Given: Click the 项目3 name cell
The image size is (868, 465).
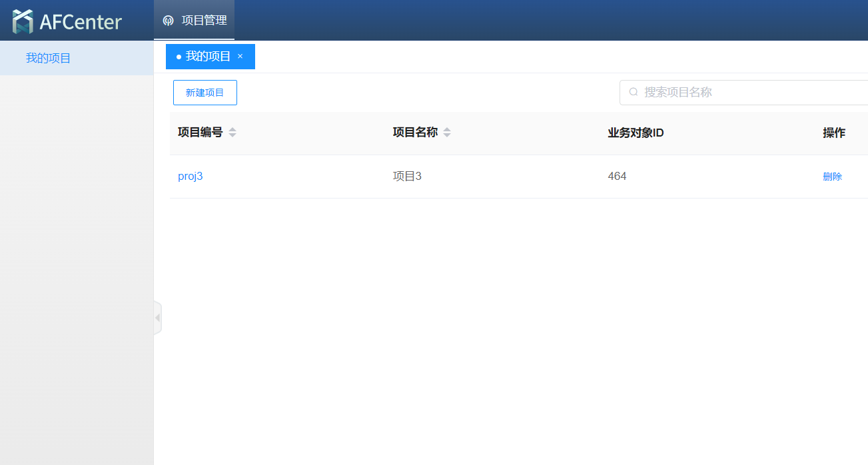Looking at the screenshot, I should click(x=407, y=177).
